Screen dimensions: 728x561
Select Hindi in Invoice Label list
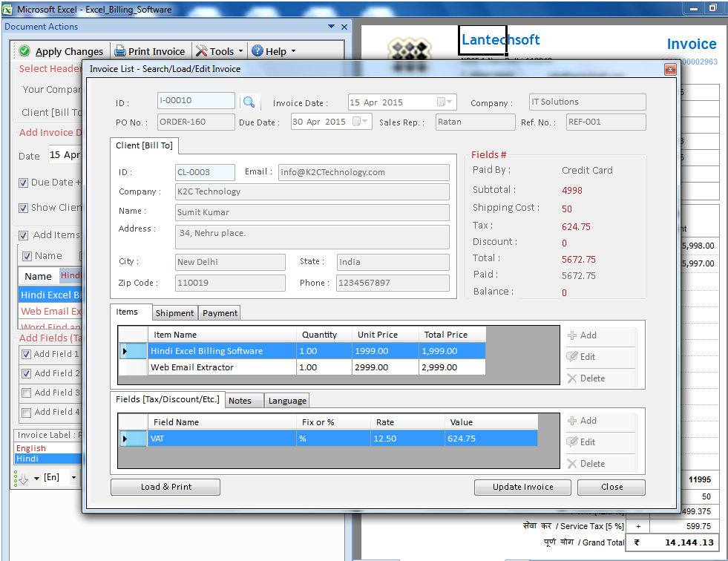48,459
